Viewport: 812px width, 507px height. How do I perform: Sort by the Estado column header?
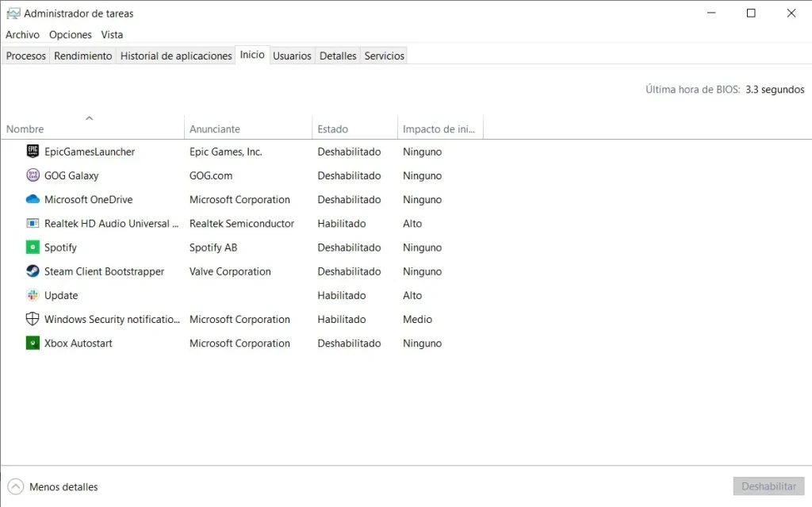tap(354, 127)
